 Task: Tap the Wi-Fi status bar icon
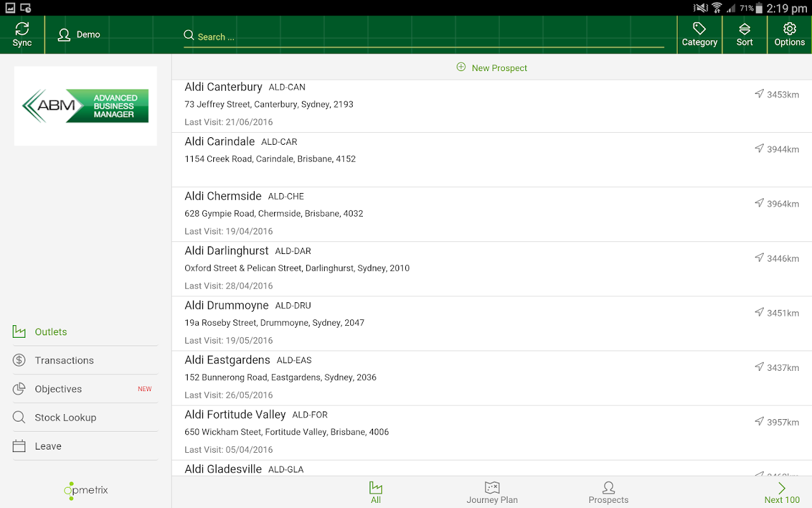coord(717,8)
